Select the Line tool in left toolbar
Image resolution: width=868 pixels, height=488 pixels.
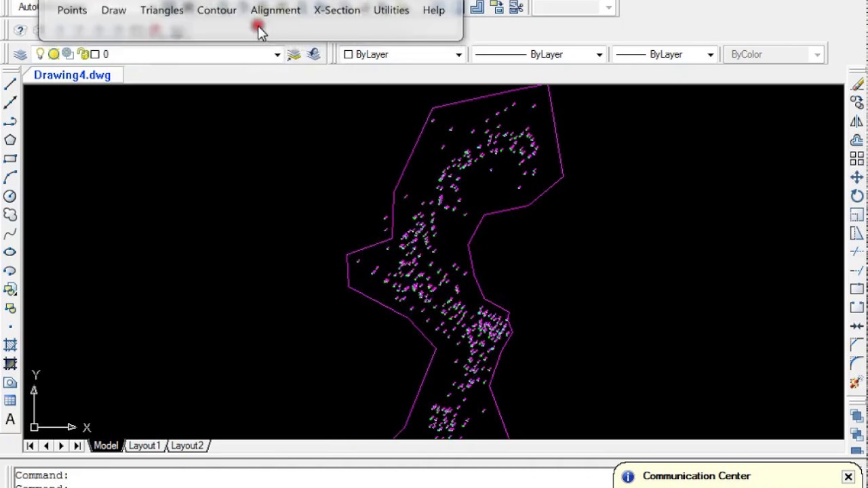(x=10, y=84)
